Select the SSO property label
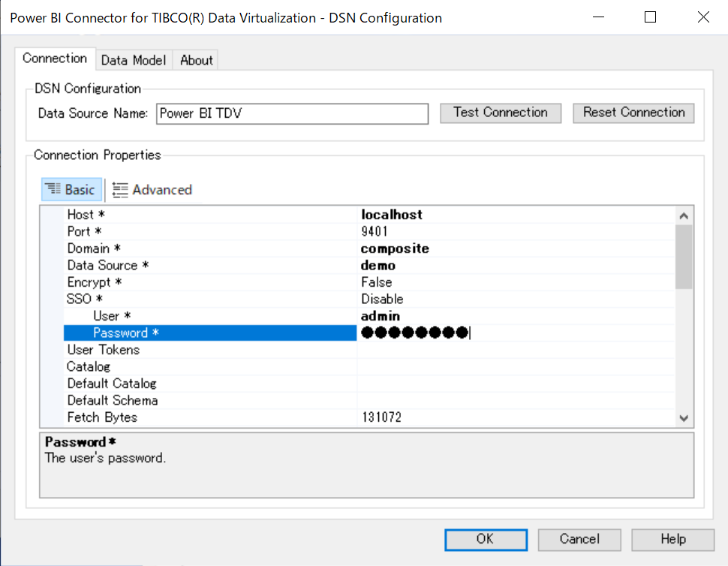This screenshot has width=728, height=566. [x=85, y=299]
